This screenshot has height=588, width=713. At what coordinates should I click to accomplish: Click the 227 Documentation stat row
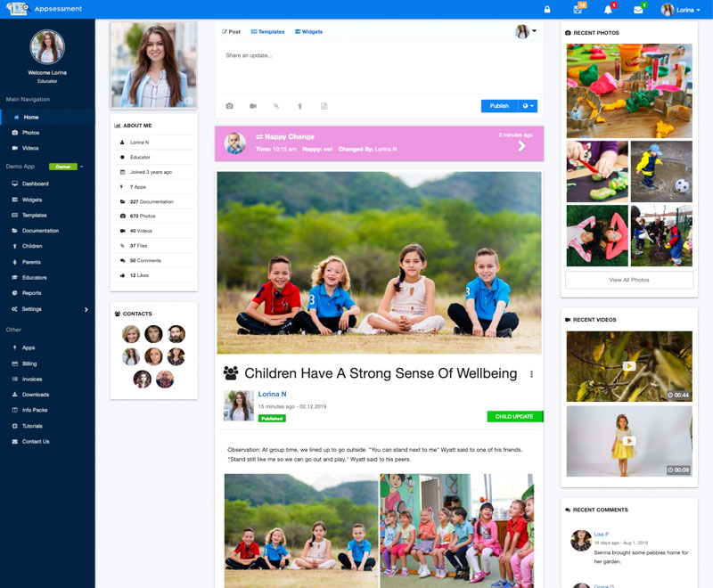tap(153, 201)
